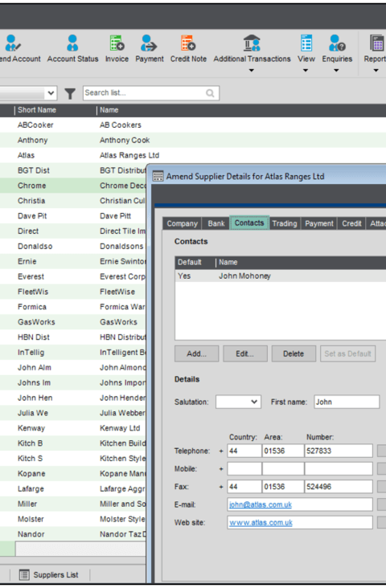Select the Payment icon in toolbar

(149, 43)
